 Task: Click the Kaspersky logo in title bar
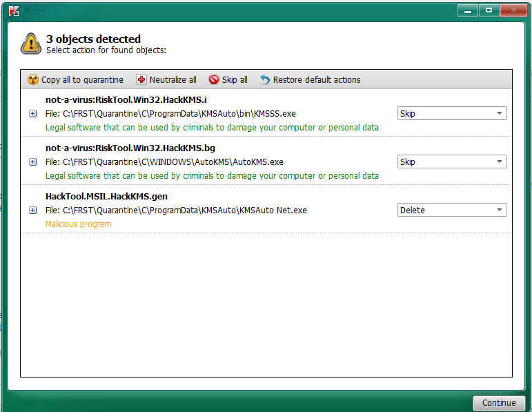pyautogui.click(x=14, y=11)
